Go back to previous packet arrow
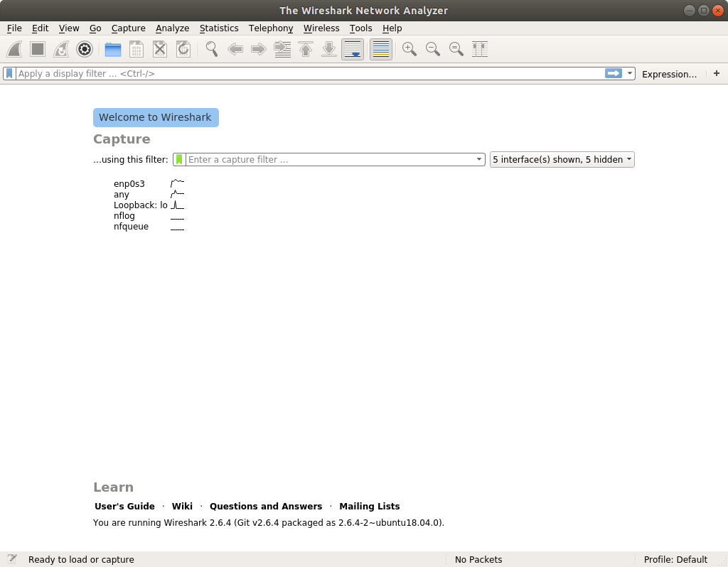Image resolution: width=728 pixels, height=567 pixels. click(x=235, y=49)
